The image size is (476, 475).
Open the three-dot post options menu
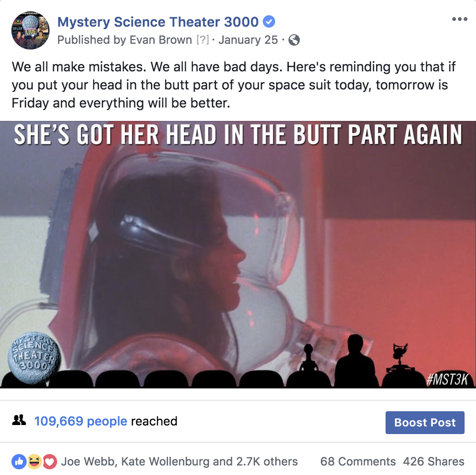pos(459,19)
